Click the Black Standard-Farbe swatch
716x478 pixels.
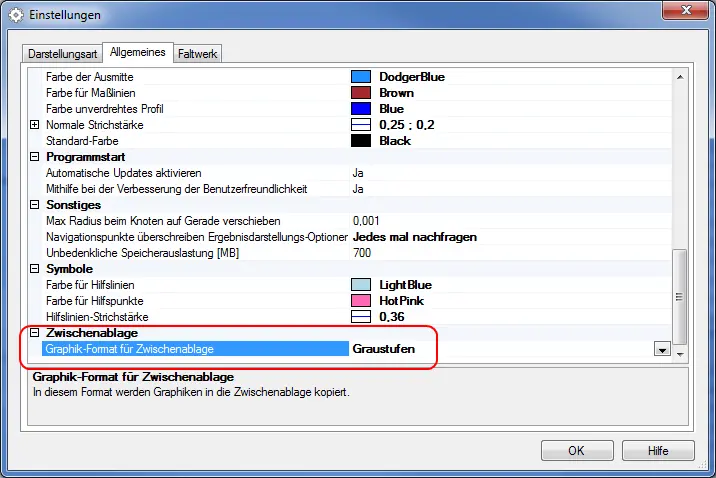[361, 141]
